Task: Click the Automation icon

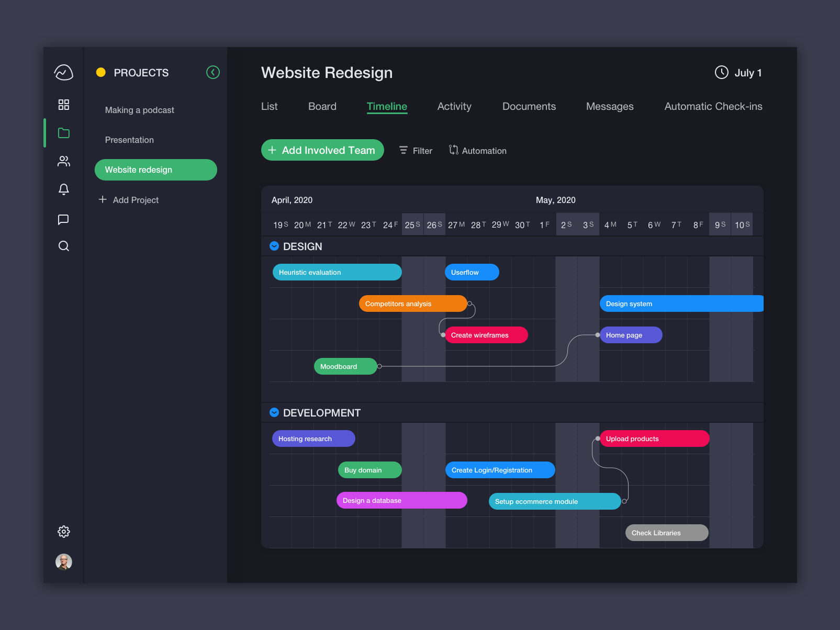Action: click(x=453, y=150)
